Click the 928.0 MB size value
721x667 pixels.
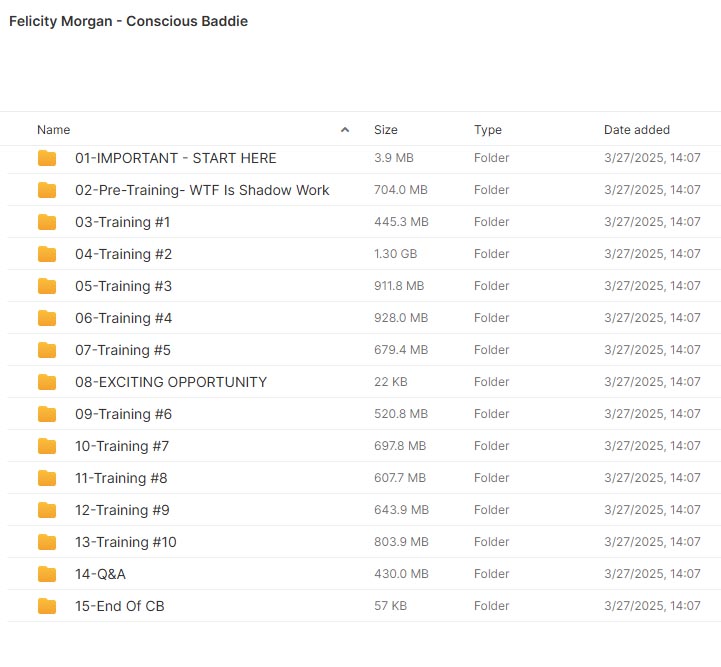[x=401, y=318]
